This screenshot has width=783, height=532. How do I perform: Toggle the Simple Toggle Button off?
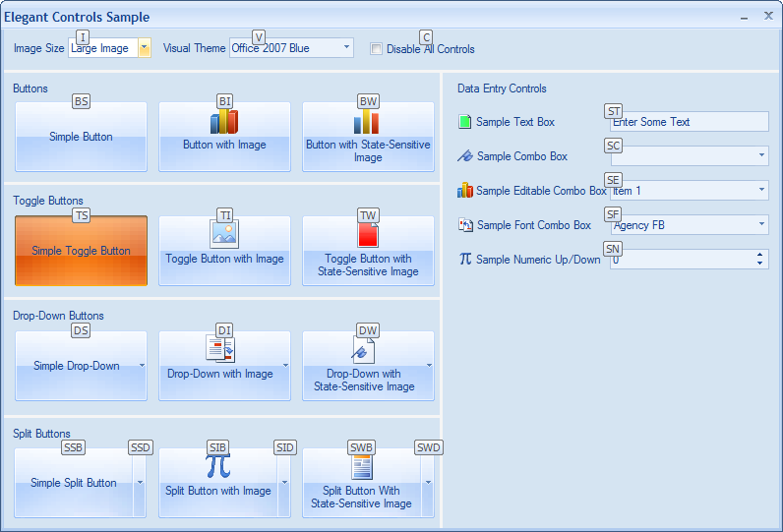[x=81, y=251]
